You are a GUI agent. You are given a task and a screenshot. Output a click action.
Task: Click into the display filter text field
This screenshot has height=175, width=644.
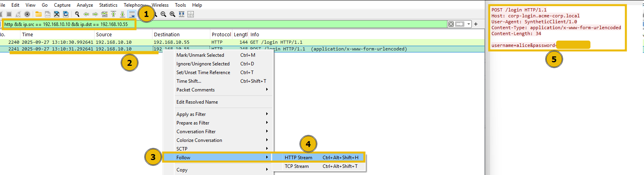(x=276, y=24)
